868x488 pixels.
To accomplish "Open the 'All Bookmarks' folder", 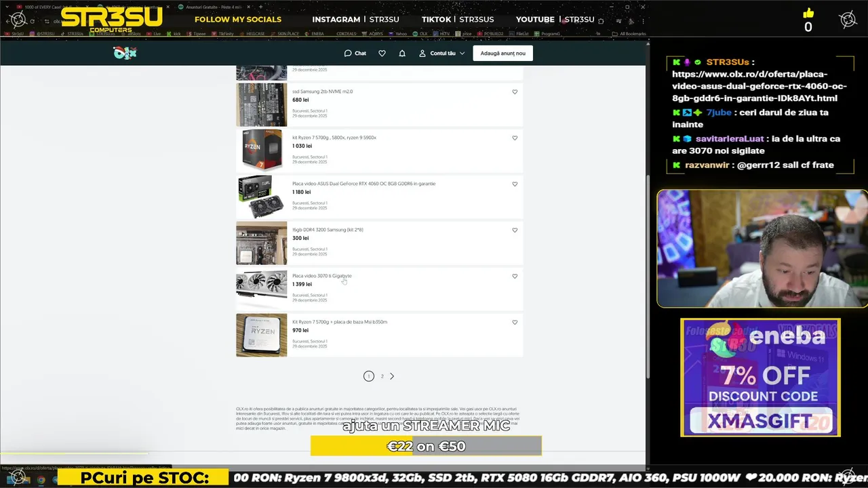I will click(630, 33).
